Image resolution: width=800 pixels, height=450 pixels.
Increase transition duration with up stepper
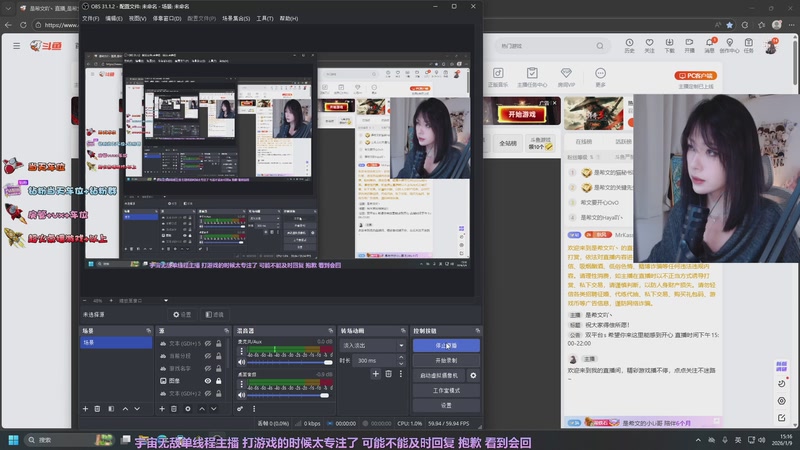point(401,358)
